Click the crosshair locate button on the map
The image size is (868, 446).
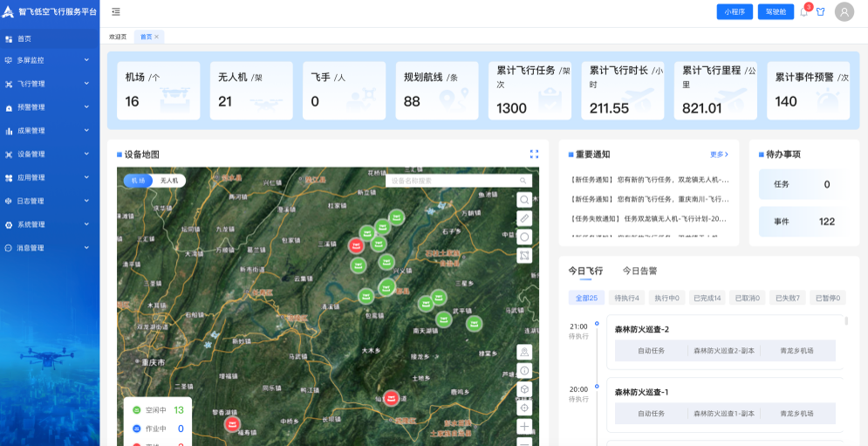pyautogui.click(x=524, y=408)
